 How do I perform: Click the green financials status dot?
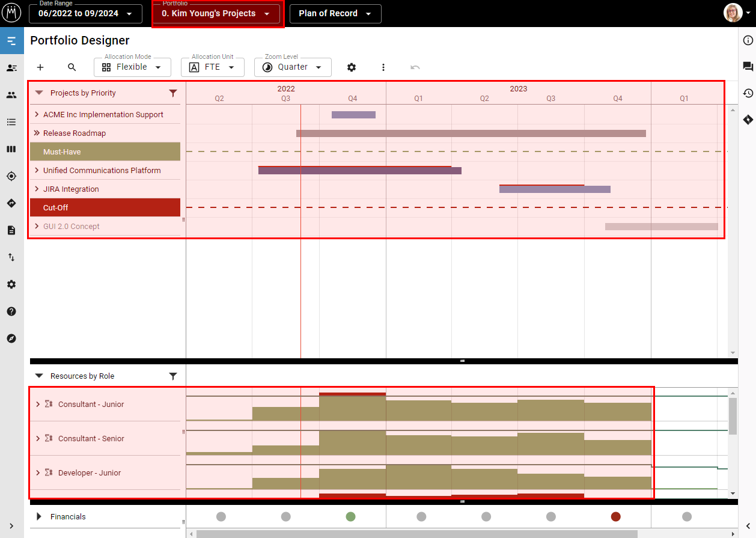pos(350,517)
